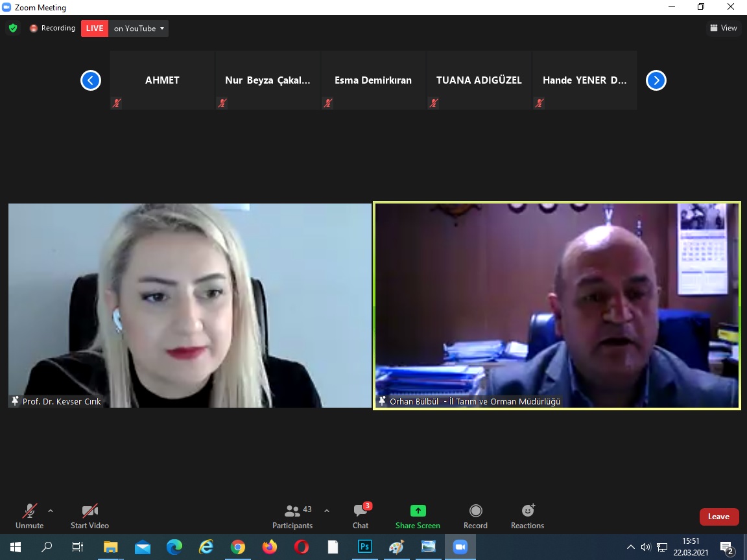Open the Windows notification center
The width and height of the screenshot is (747, 560).
click(x=727, y=547)
